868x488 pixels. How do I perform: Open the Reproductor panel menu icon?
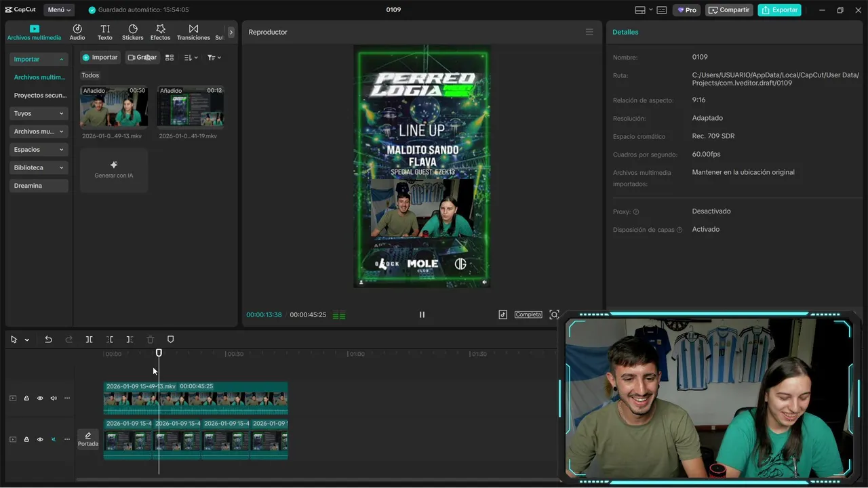pos(589,32)
